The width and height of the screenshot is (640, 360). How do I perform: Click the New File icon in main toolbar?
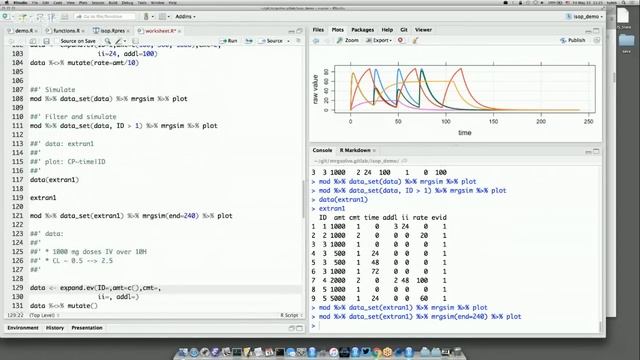click(6, 17)
